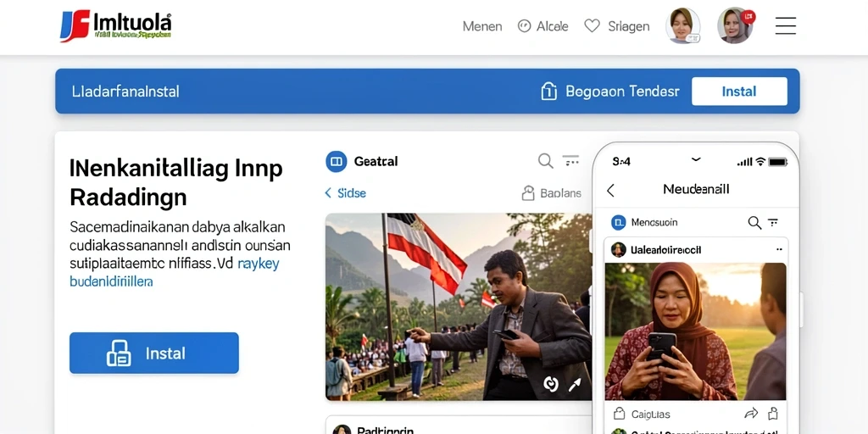Viewport: 868px width, 434px height.
Task: Click the white Instal button in banner
Action: 739,92
